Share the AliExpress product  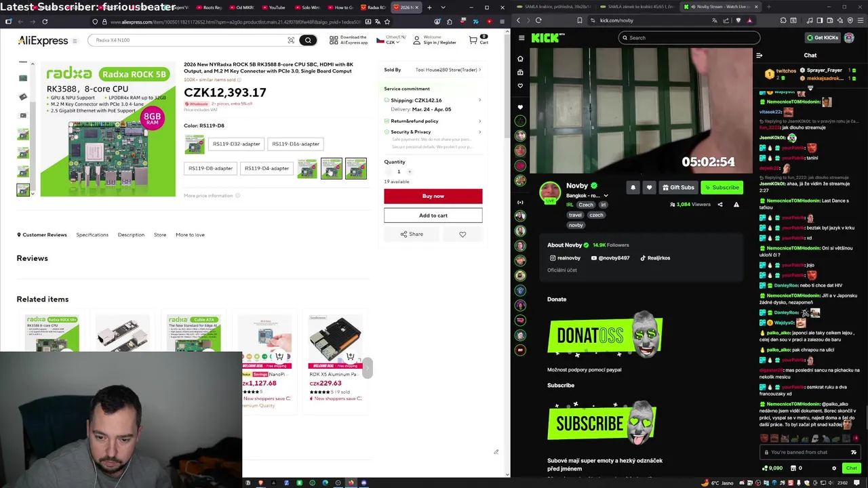coord(412,234)
